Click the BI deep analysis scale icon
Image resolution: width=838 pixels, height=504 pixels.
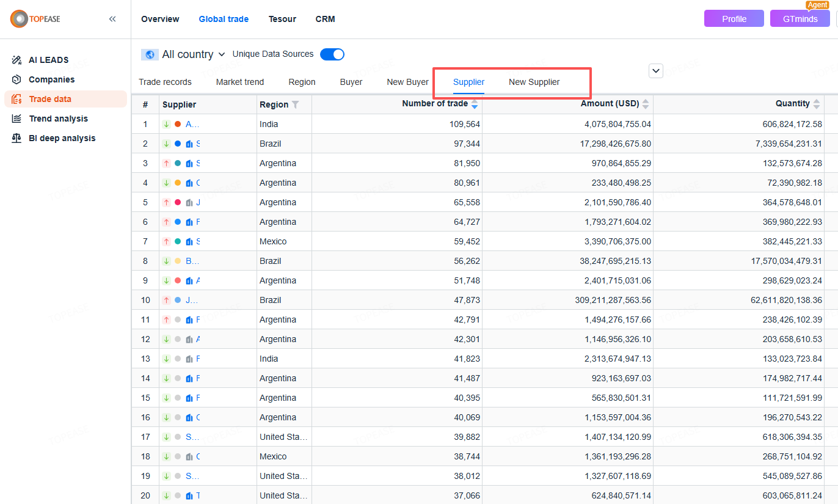point(17,138)
